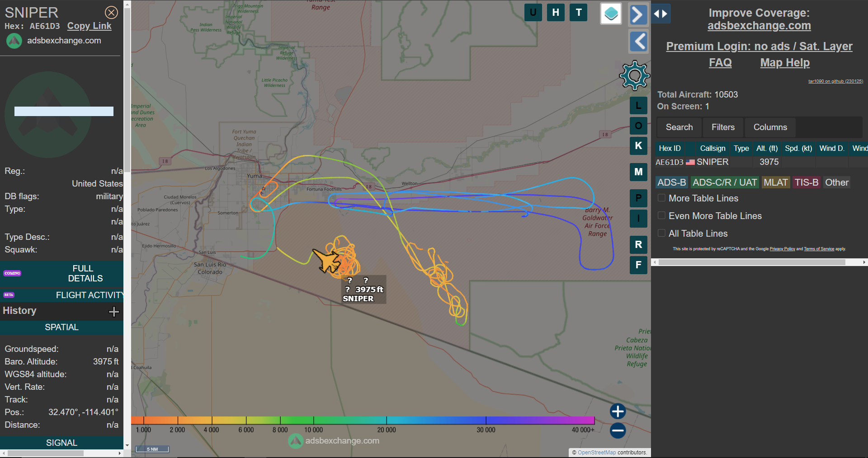Viewport: 868px width, 458px height.
Task: Click the I map button
Action: click(638, 219)
